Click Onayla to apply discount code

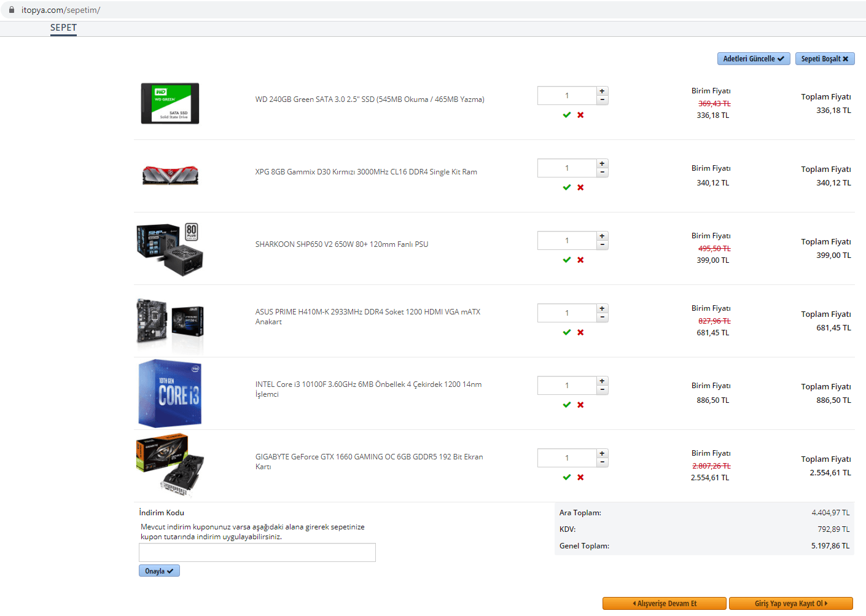[x=159, y=571]
